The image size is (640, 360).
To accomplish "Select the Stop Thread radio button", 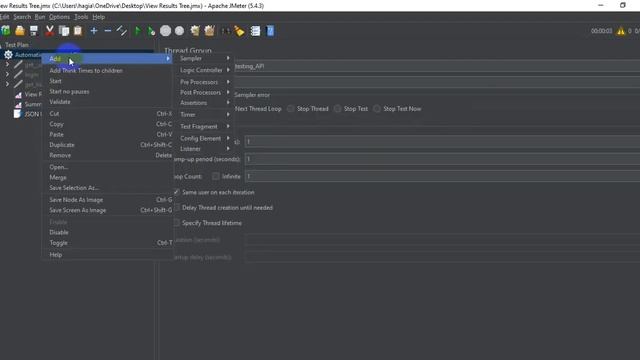I will 290,109.
